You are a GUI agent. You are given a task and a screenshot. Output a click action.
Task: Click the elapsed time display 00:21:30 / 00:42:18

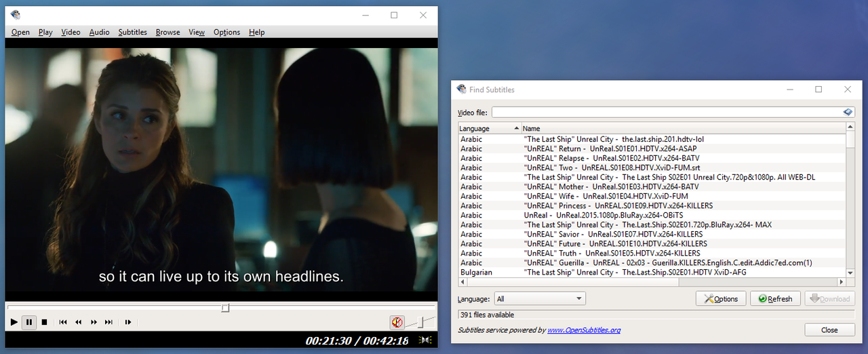point(357,340)
